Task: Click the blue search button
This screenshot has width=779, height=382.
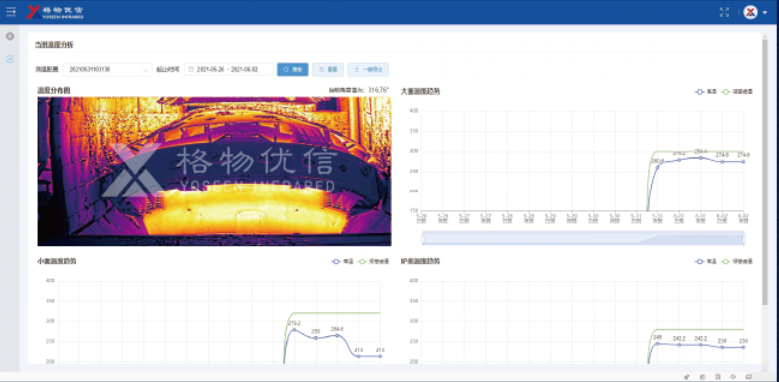Action: coord(293,70)
